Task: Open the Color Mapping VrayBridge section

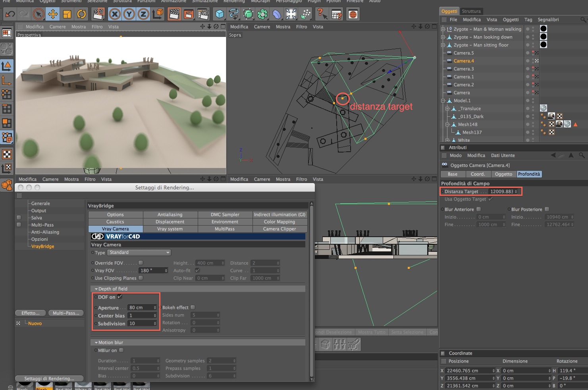Action: click(280, 222)
